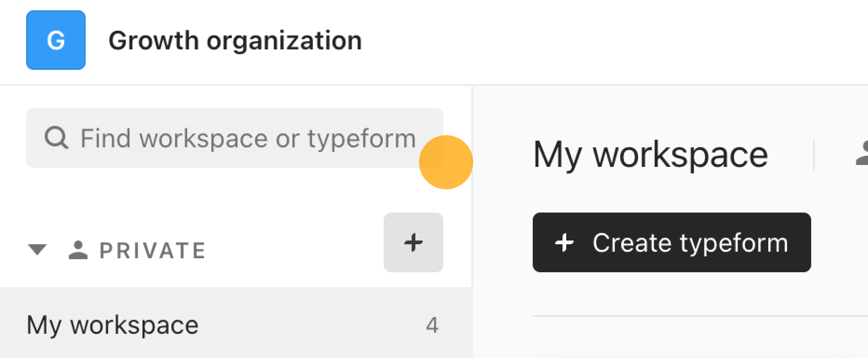
Task: Click the members icon right of My workspace title
Action: (x=862, y=154)
